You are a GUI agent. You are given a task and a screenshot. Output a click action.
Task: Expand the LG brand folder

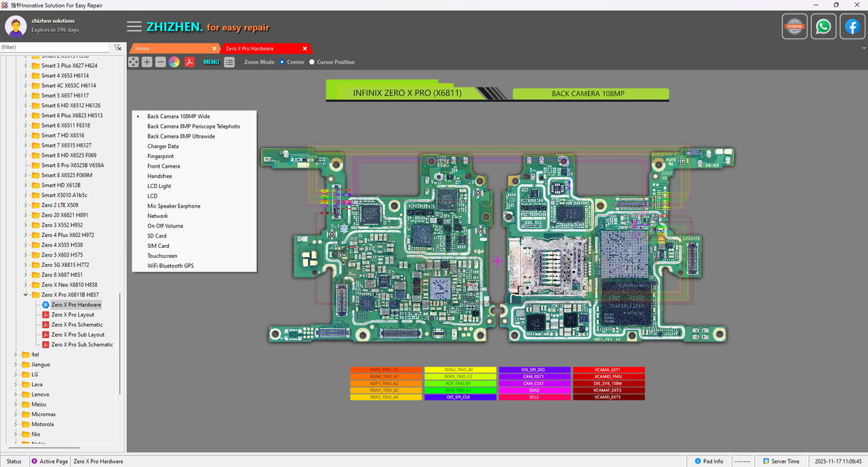click(16, 375)
